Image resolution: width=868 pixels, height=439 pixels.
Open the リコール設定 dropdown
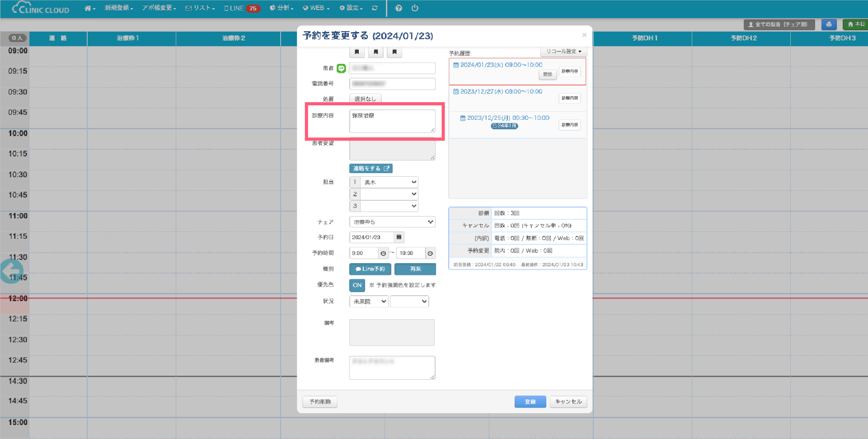click(563, 52)
